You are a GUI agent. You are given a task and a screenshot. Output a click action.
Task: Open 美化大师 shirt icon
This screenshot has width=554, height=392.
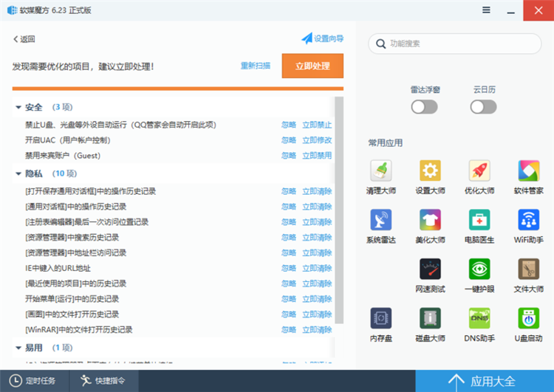coord(430,220)
